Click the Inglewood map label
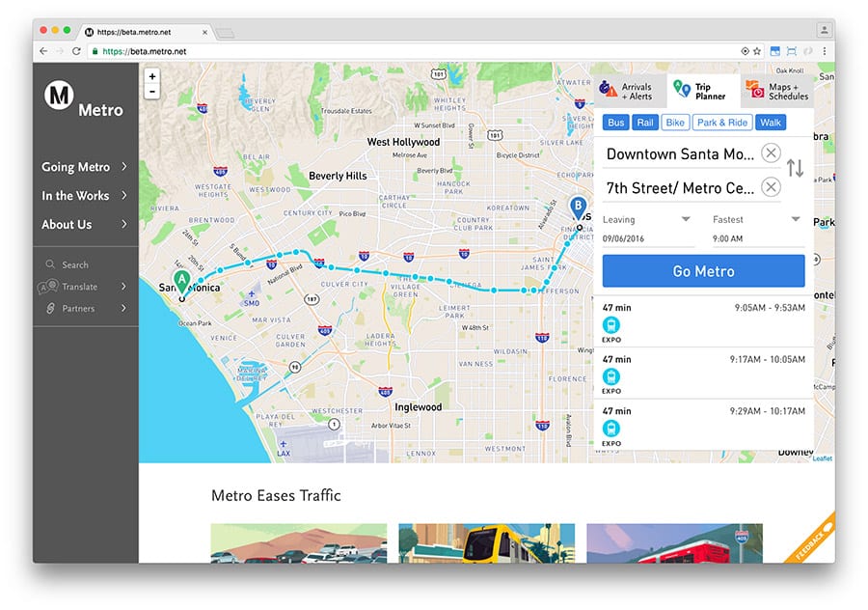This screenshot has width=868, height=610. pos(418,407)
